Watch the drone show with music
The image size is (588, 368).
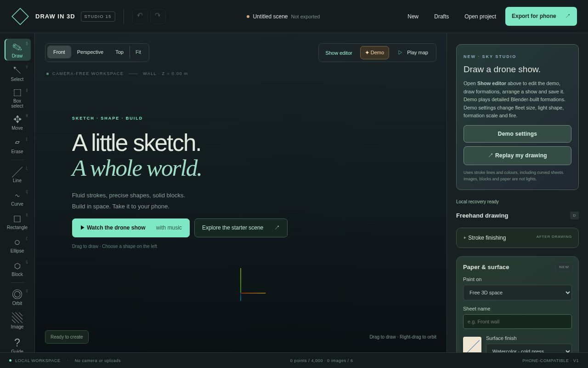[131, 228]
